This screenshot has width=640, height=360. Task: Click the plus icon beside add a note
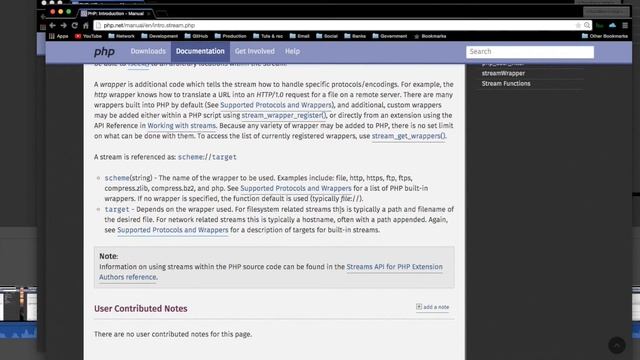coord(419,307)
